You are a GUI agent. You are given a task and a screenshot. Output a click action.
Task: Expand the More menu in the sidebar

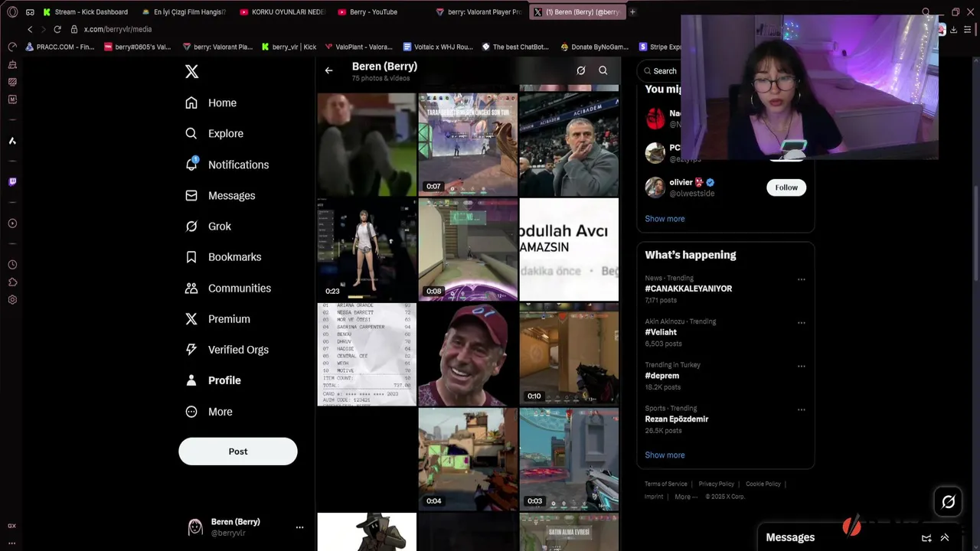pos(209,412)
